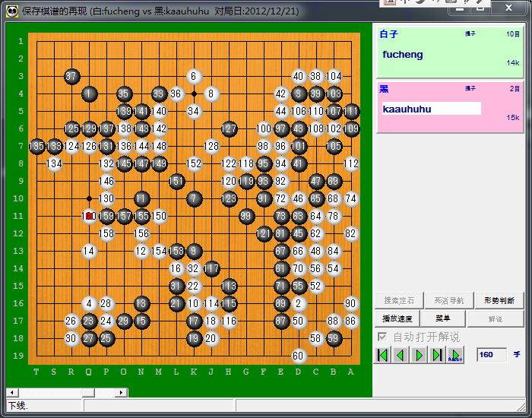
Task: Click 死活导航 button
Action: tap(449, 300)
